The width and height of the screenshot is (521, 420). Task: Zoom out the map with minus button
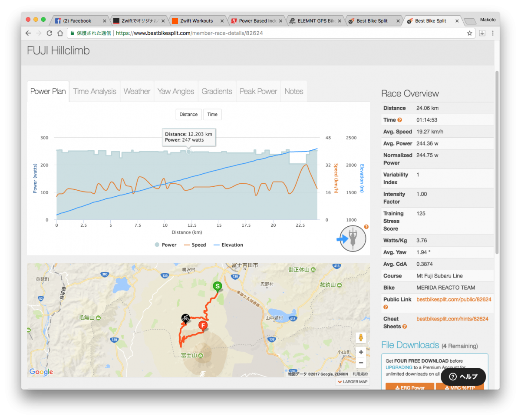(x=361, y=363)
